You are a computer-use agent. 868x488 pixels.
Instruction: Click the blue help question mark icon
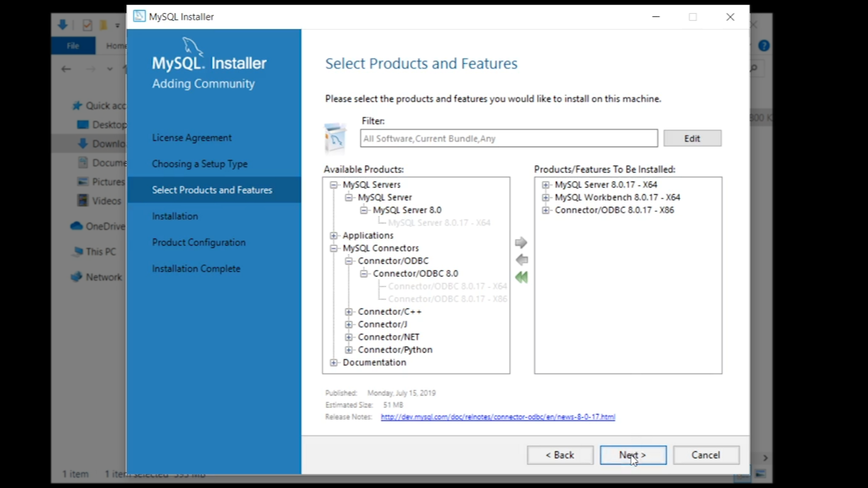click(x=764, y=46)
